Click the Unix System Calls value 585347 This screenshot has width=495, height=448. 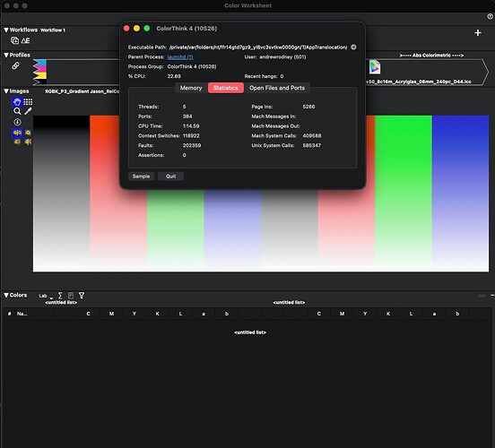311,146
